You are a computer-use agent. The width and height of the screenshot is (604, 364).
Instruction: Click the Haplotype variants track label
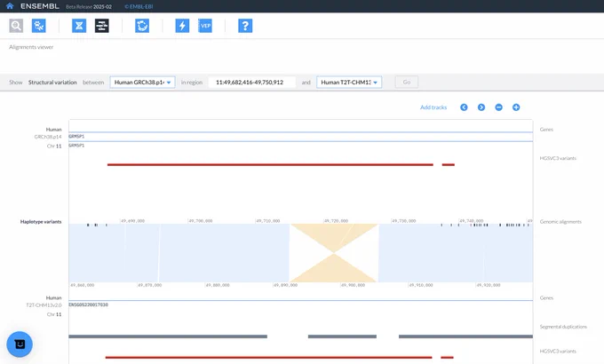41,222
